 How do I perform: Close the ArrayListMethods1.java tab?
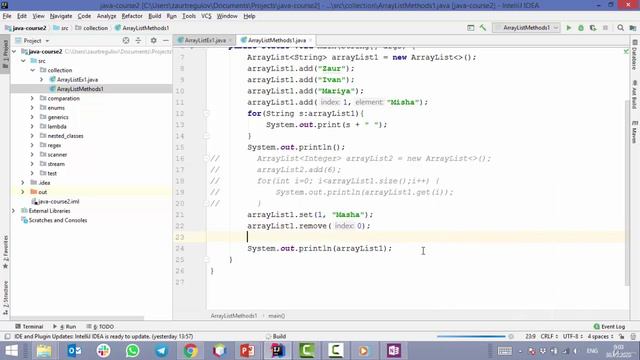pyautogui.click(x=311, y=40)
